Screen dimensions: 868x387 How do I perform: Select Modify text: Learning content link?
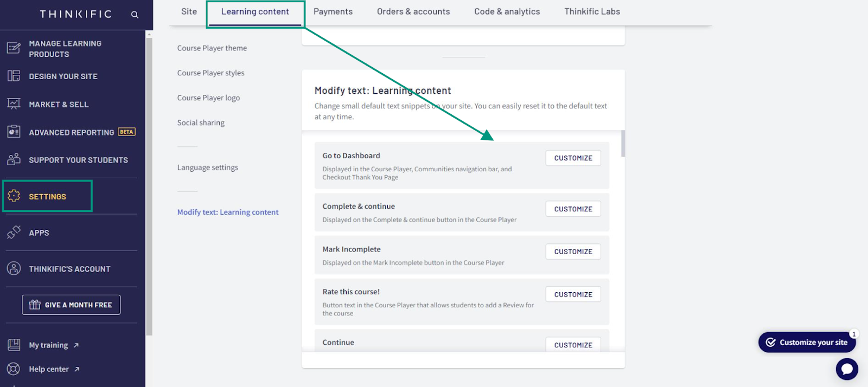coord(228,212)
